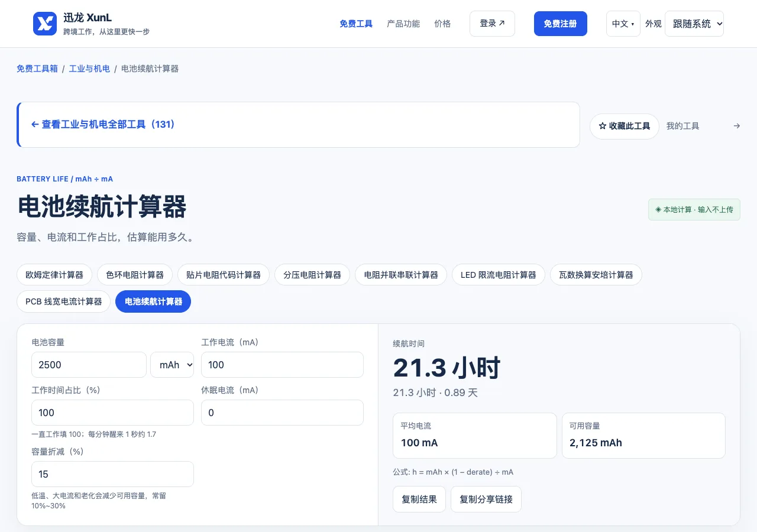Screen dimensions: 757x532
Task: Click the 100 mA average current value
Action: pyautogui.click(x=419, y=443)
